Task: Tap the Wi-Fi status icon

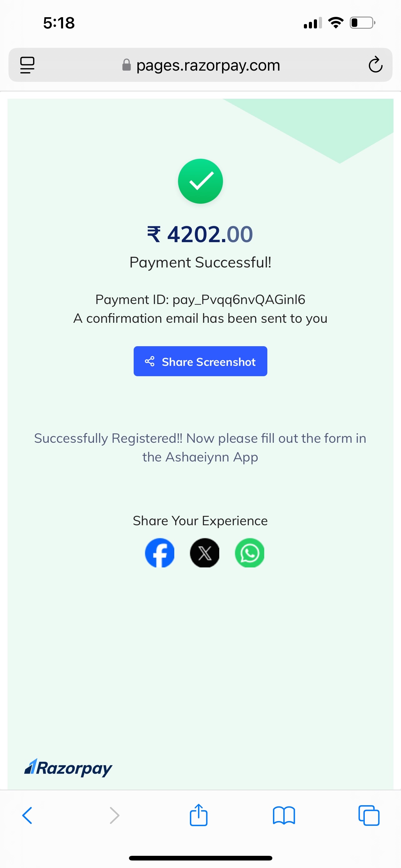Action: 336,23
